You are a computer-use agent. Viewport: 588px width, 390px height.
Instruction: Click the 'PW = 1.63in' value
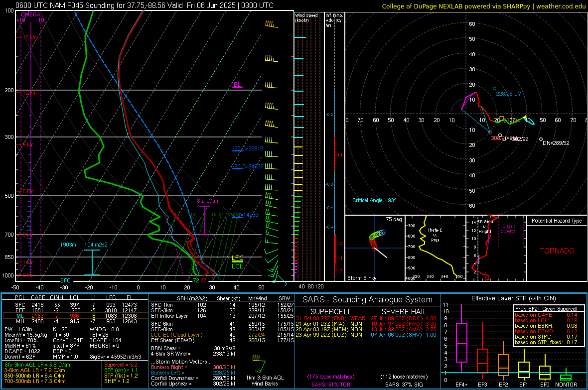pyautogui.click(x=19, y=329)
